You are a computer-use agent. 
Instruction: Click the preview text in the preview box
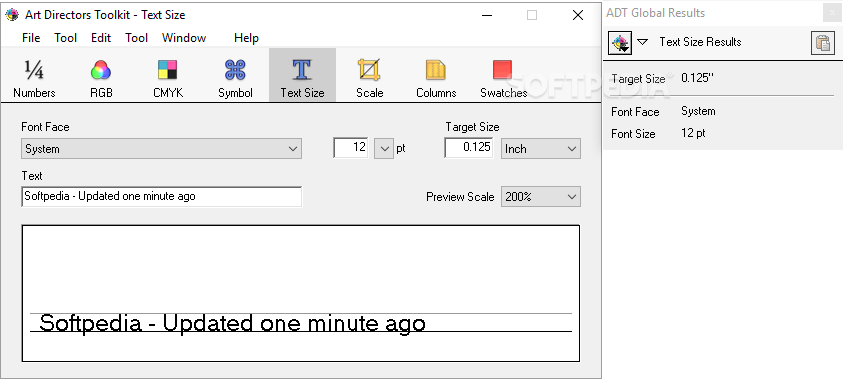(232, 324)
